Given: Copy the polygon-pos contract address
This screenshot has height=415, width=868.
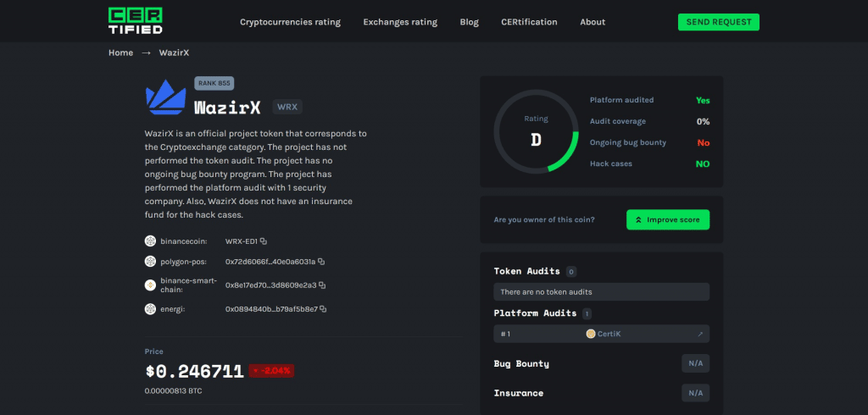Looking at the screenshot, I should click(x=321, y=262).
